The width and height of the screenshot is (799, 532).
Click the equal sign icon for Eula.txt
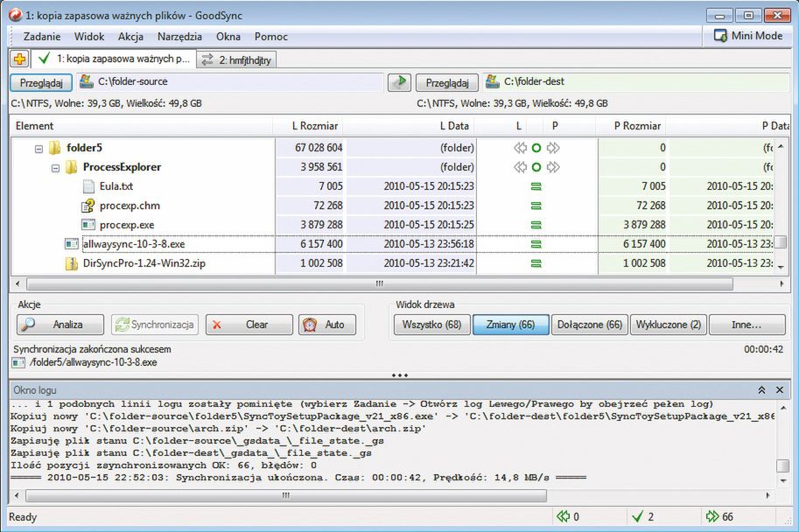pos(536,186)
